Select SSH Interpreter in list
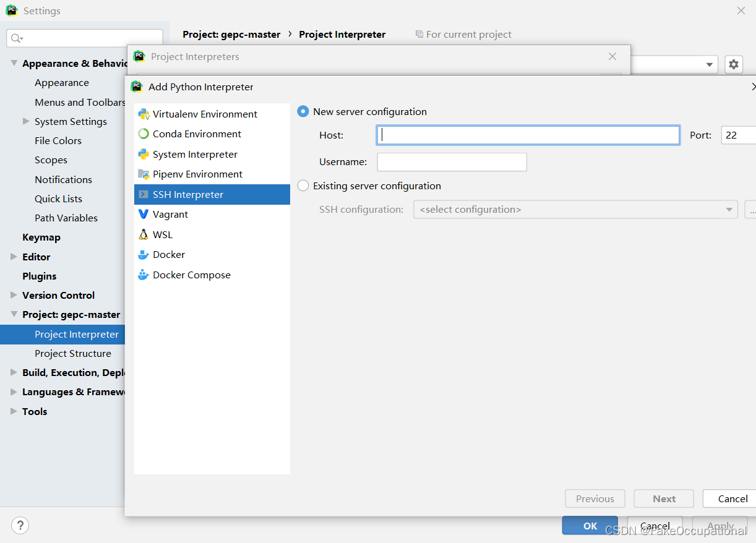The height and width of the screenshot is (543, 756). point(212,194)
